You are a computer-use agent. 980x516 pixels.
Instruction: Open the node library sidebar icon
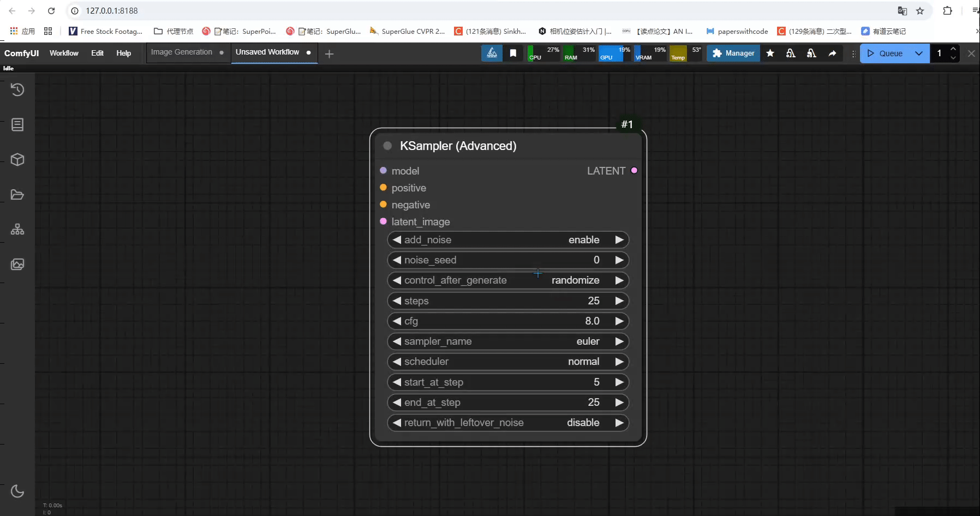coord(17,125)
